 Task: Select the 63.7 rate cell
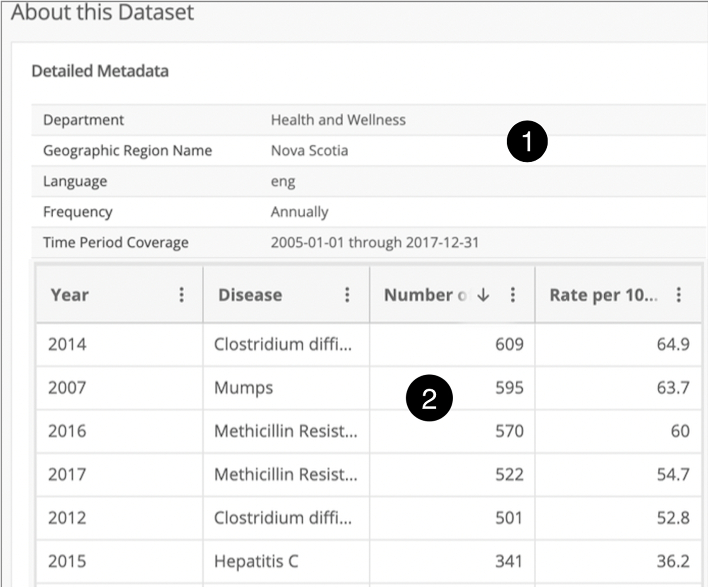[618, 388]
